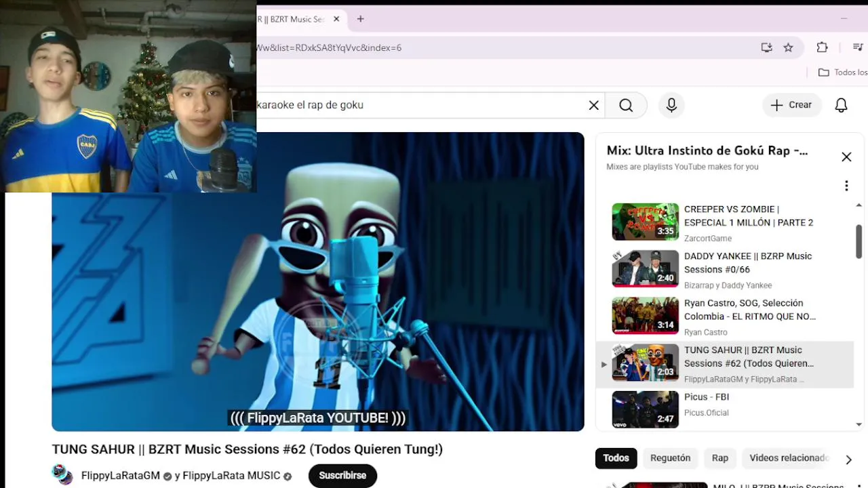Click the playlist panel scrollbar thumb
This screenshot has width=868, height=488.
click(x=859, y=241)
